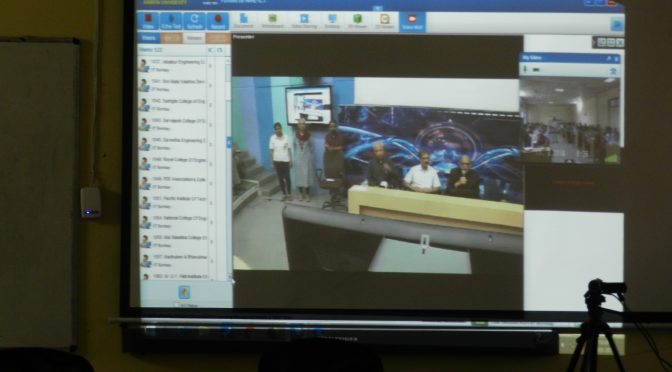Pin the My Video panel
672x372 pixels.
(609, 58)
